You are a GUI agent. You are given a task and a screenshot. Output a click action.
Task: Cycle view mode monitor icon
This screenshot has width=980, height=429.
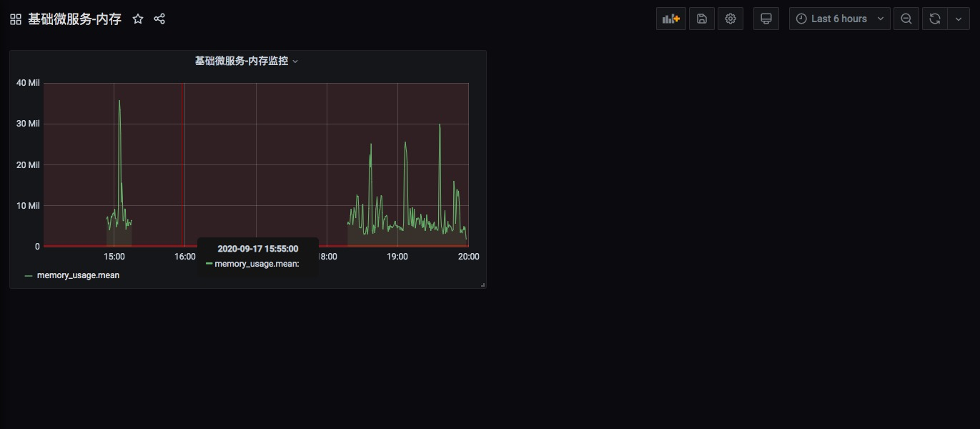tap(766, 19)
